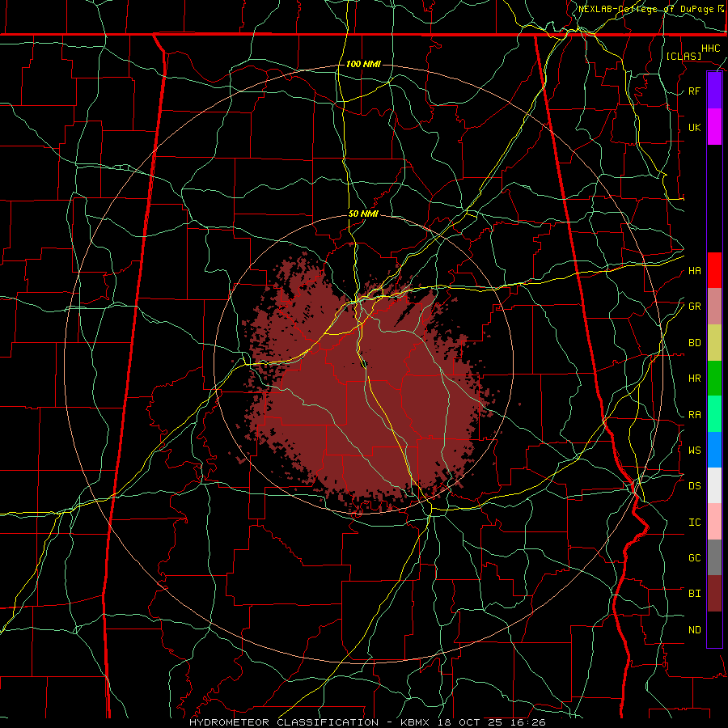Click the HHC product code label
The height and width of the screenshot is (728, 728).
(x=711, y=49)
